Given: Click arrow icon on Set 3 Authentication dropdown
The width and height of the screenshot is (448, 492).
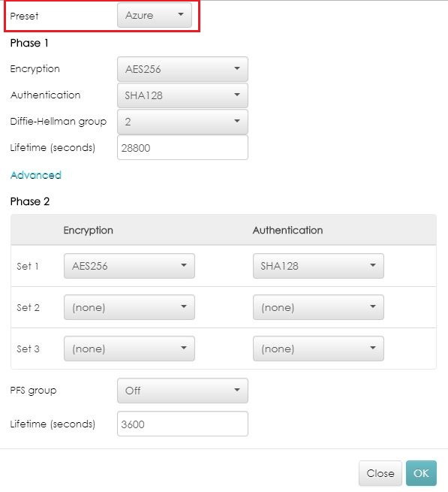Looking at the screenshot, I should pyautogui.click(x=373, y=348).
